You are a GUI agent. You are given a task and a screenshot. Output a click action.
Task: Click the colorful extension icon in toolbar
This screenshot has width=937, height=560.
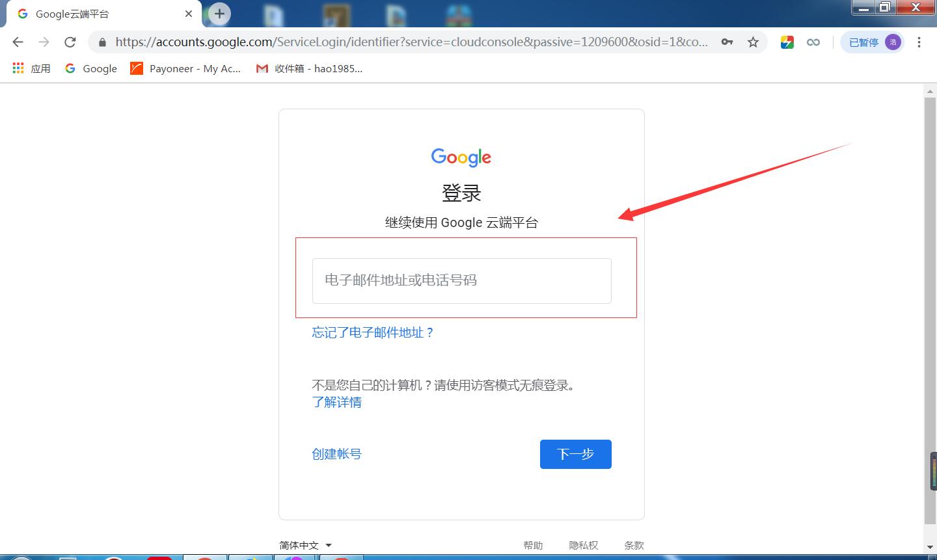pos(787,42)
